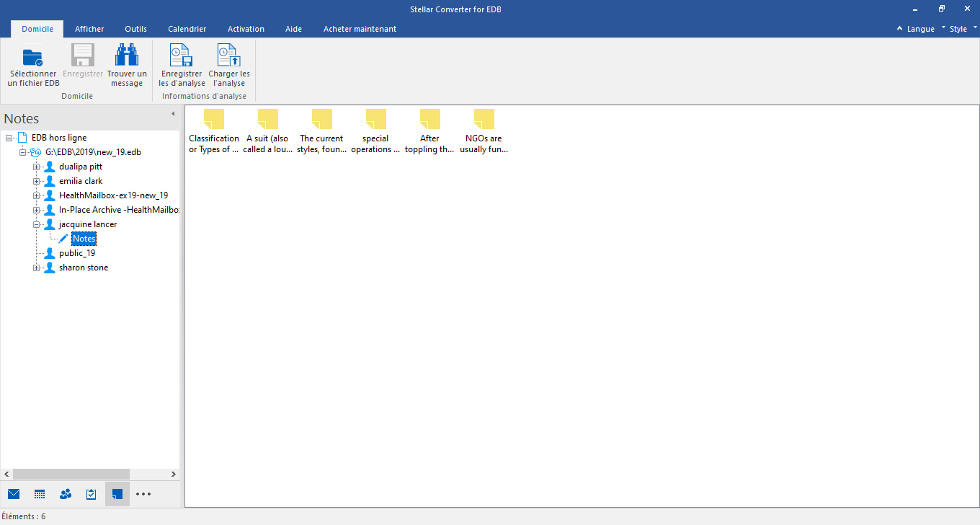Collapse new_19.edb tree node
Screen dimensions: 980x525
click(22, 152)
